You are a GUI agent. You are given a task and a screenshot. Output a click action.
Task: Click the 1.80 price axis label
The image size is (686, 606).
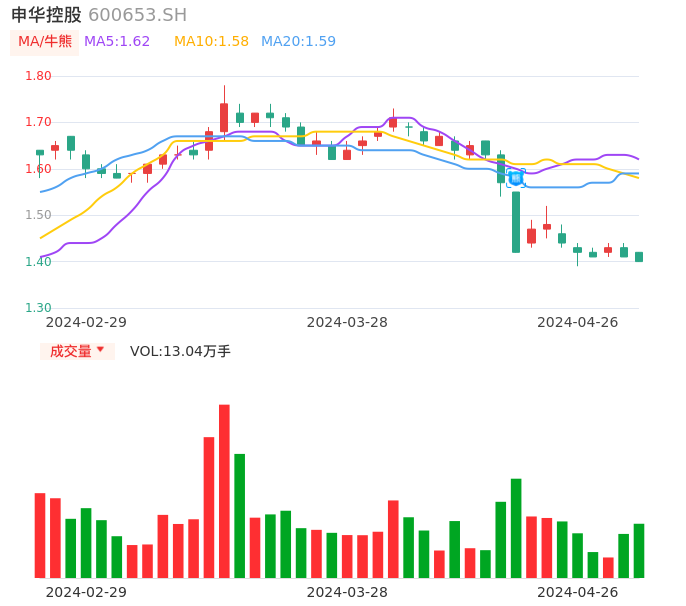point(38,76)
